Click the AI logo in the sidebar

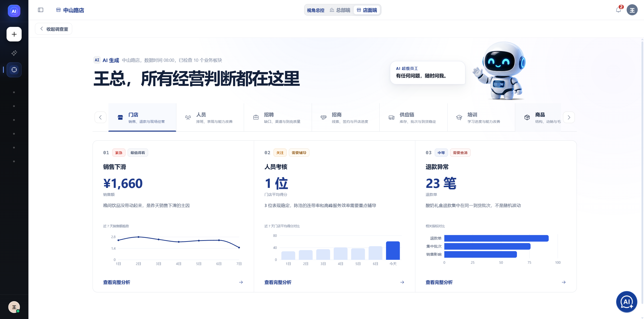14,11
